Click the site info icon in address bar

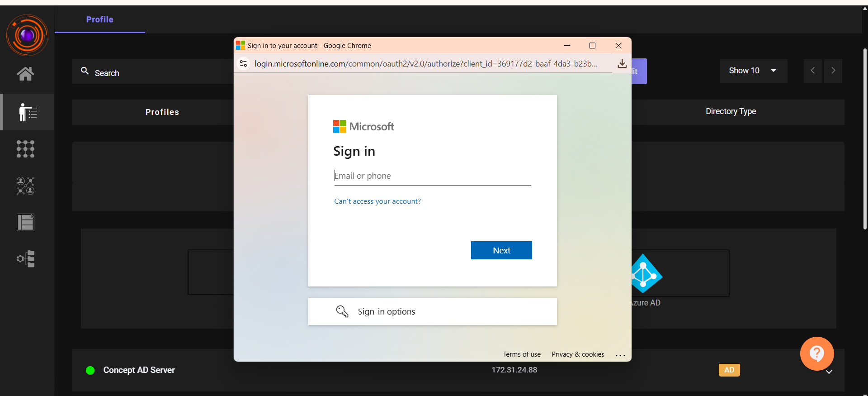(x=244, y=64)
